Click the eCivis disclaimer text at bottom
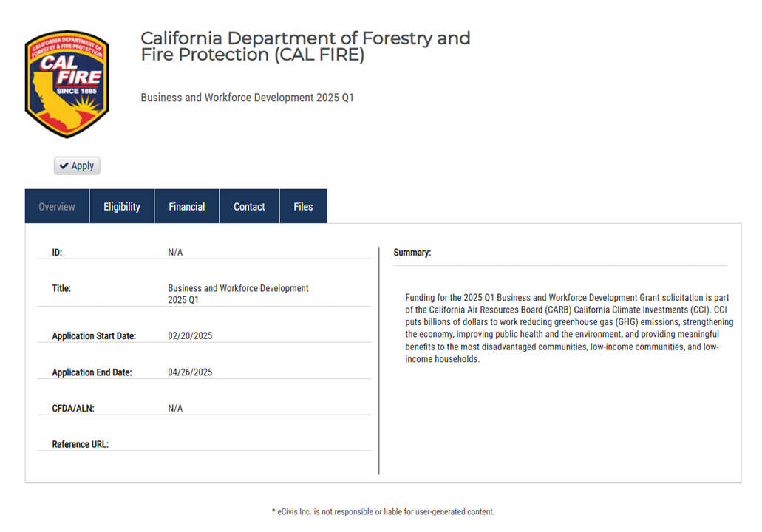 click(384, 511)
